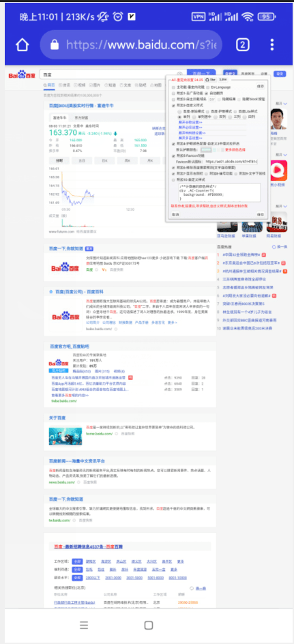Toggle 附加1-去广告功能 checkbox
This screenshot has height=644, width=294.
pos(173,93)
